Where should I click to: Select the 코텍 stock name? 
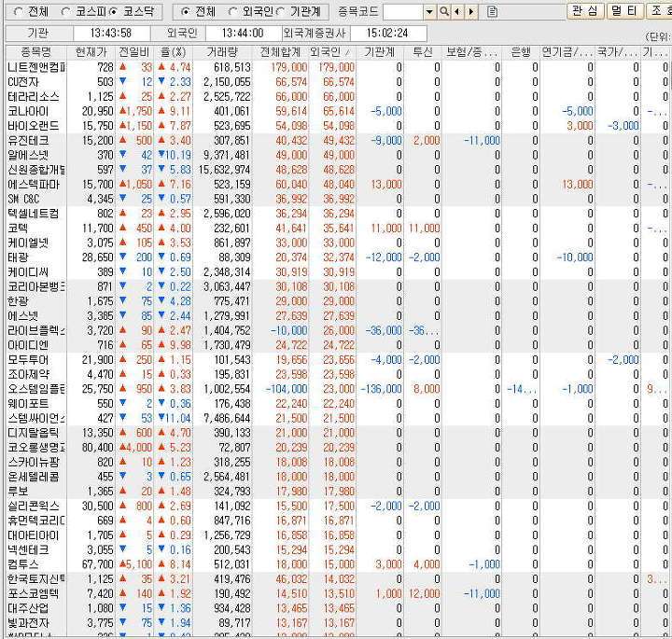click(x=18, y=228)
